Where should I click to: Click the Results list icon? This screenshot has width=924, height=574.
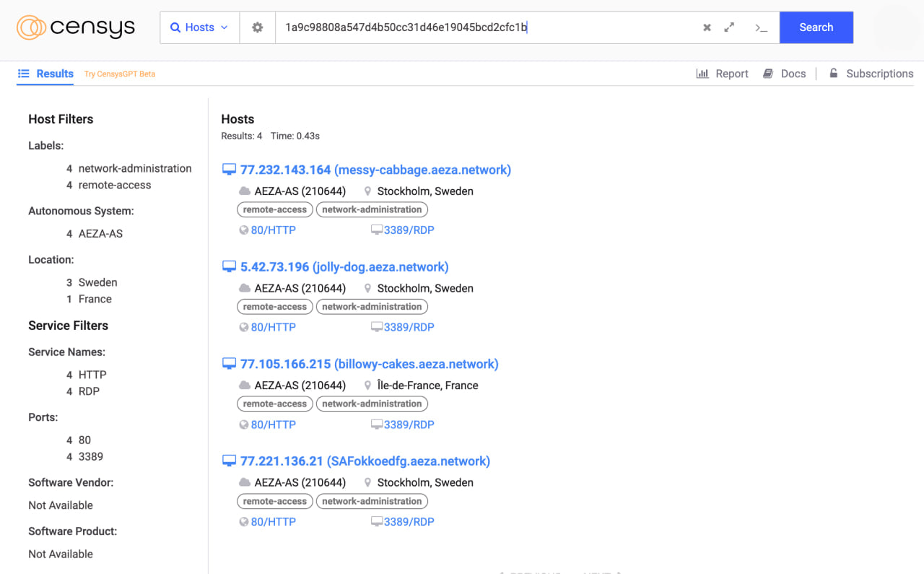(x=24, y=74)
